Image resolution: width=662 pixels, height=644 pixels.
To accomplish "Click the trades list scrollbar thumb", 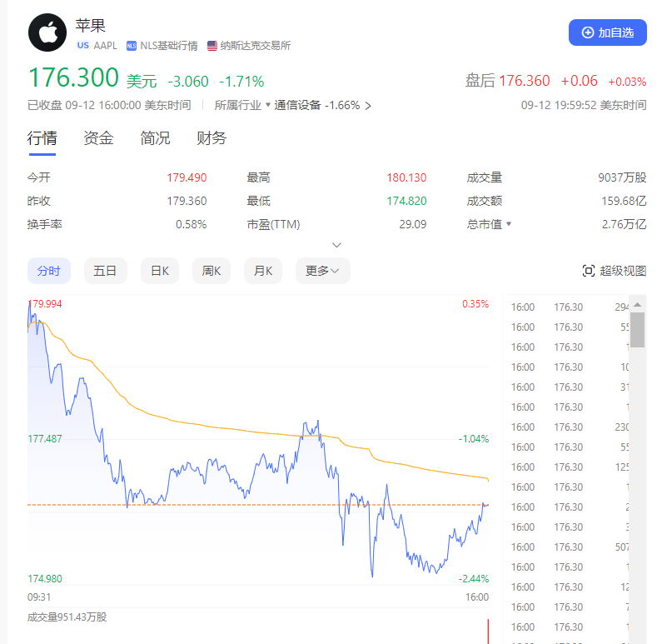I will pyautogui.click(x=638, y=330).
